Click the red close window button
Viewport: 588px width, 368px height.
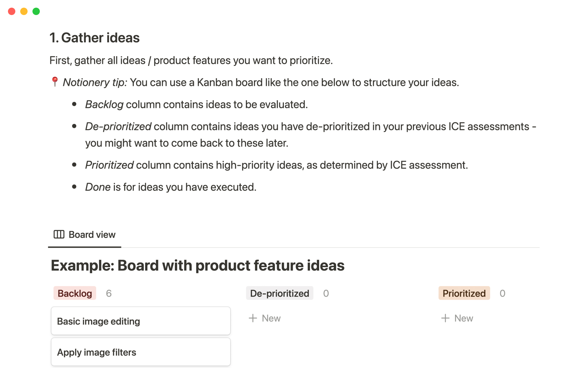[12, 11]
